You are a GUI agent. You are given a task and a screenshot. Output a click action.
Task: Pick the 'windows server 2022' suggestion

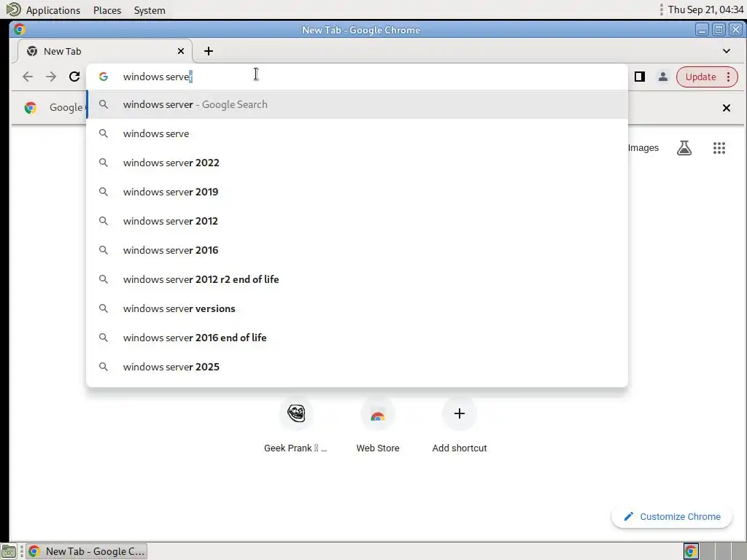[x=357, y=163]
